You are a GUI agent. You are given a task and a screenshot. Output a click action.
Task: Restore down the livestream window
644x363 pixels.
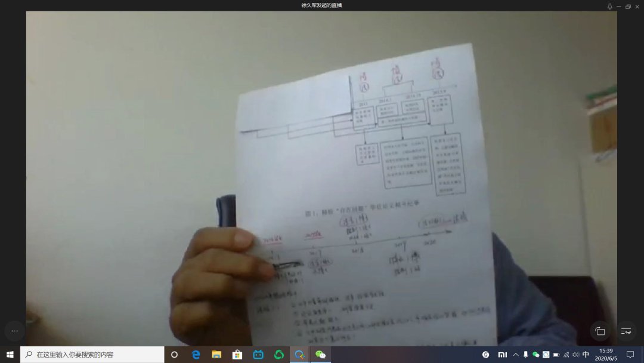coord(628,6)
